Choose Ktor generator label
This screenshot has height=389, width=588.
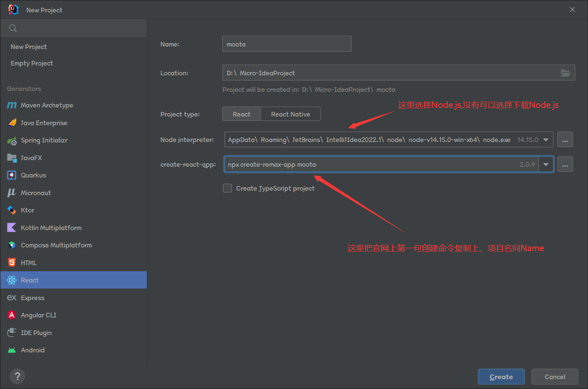point(28,210)
